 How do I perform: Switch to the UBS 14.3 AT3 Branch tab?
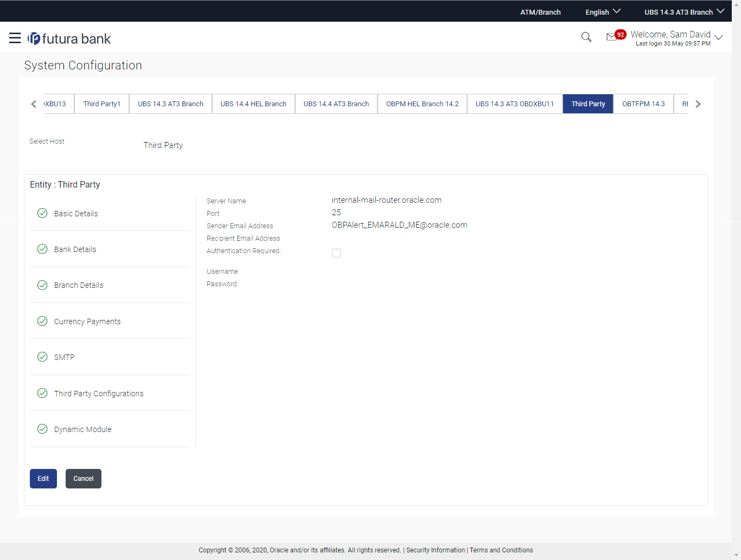(x=170, y=104)
